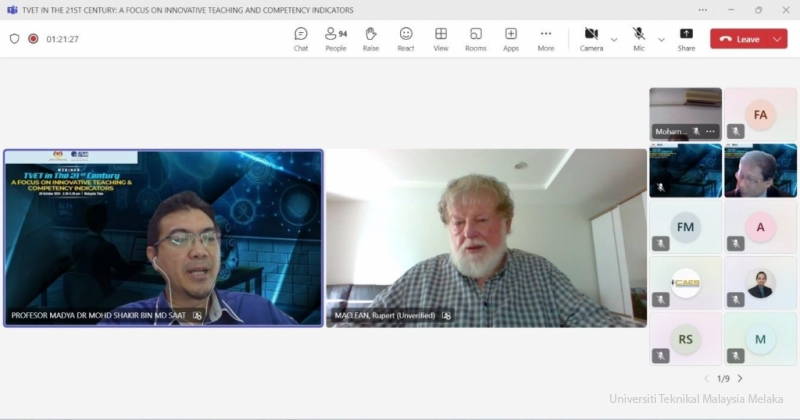Open more options on Moham... tile
The height and width of the screenshot is (420, 800).
click(711, 131)
